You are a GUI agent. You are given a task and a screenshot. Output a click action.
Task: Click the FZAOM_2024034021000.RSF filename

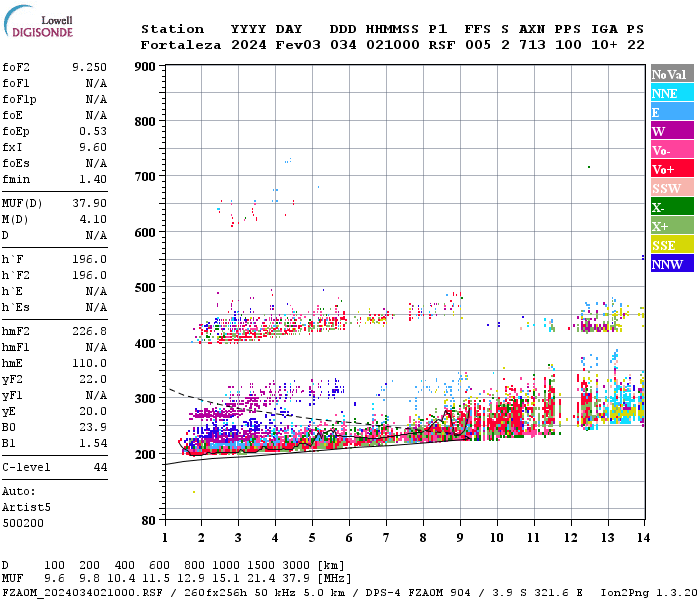(83, 593)
